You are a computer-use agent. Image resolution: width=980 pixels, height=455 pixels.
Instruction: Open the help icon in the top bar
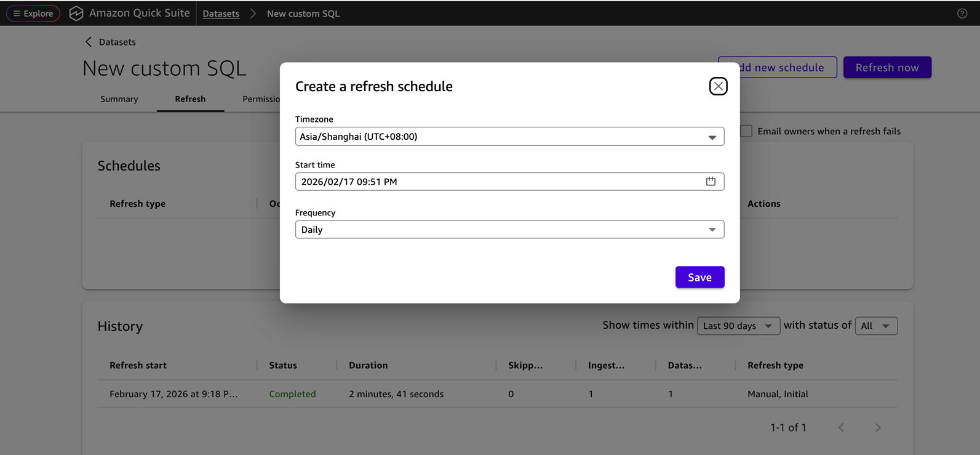pos(962,14)
